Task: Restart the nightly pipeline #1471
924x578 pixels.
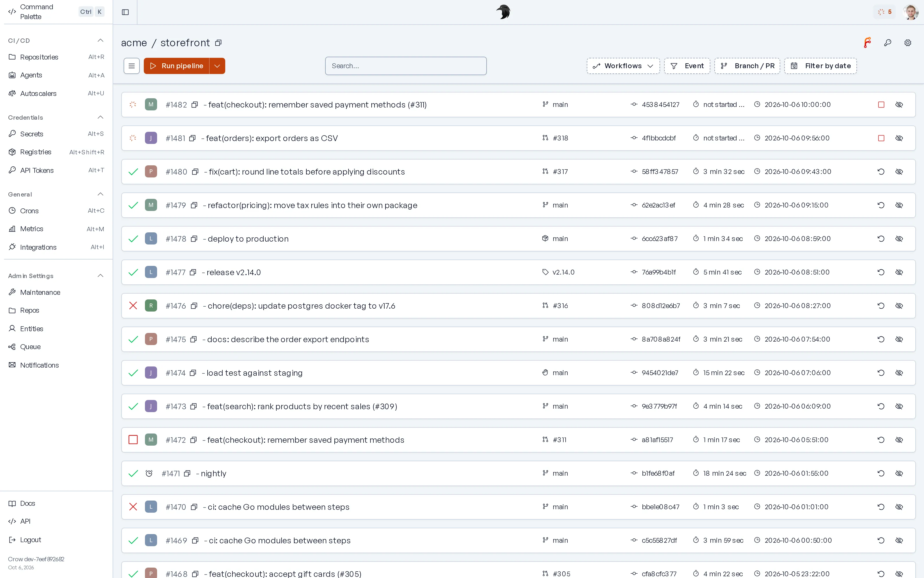Action: [x=881, y=473]
